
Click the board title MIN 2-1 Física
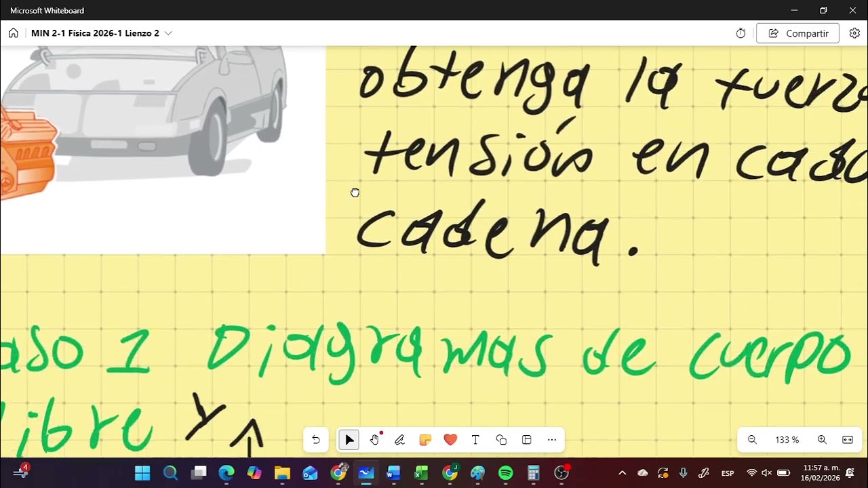coord(95,33)
